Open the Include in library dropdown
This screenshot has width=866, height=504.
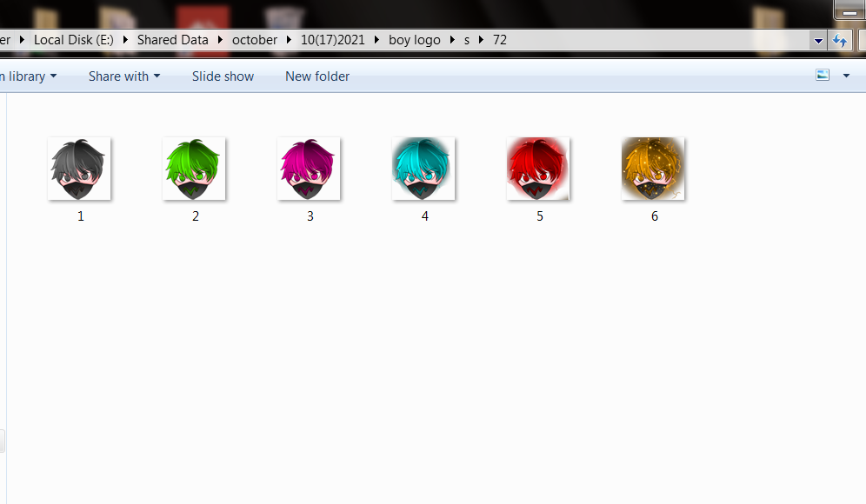pos(29,76)
